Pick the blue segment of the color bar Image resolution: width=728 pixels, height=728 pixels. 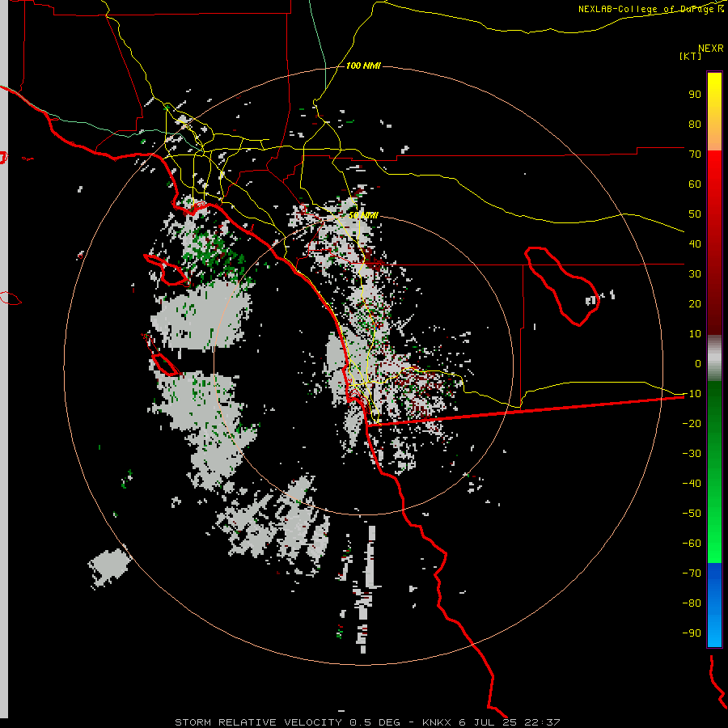pos(714,604)
